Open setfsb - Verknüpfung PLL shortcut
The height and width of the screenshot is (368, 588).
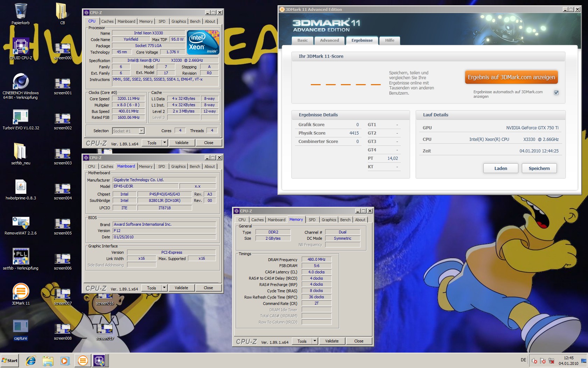21,259
